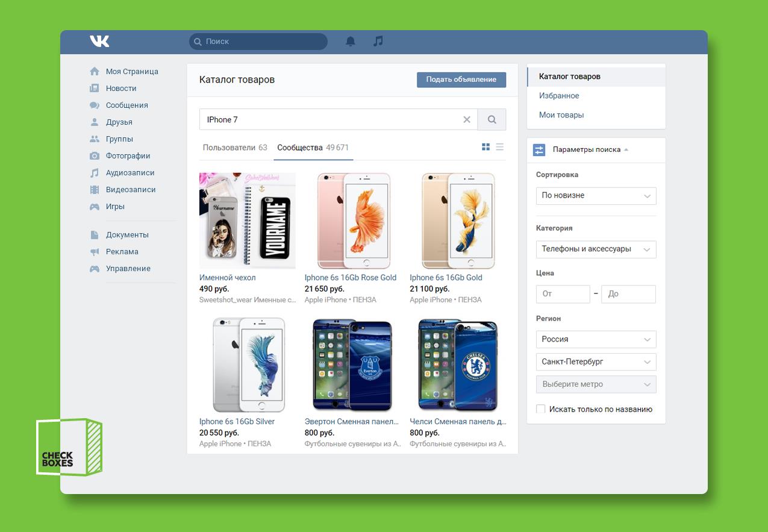
Task: Open Сообщения in sidebar
Action: pos(126,105)
